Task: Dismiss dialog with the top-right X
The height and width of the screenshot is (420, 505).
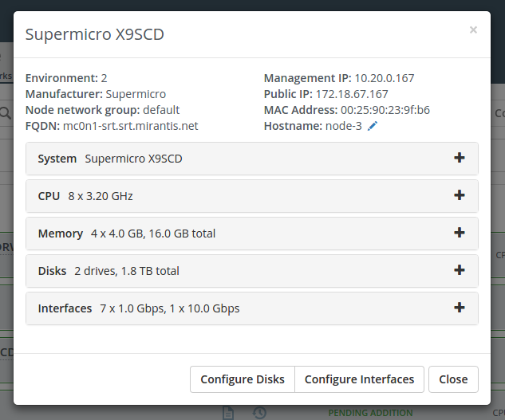Action: (473, 30)
